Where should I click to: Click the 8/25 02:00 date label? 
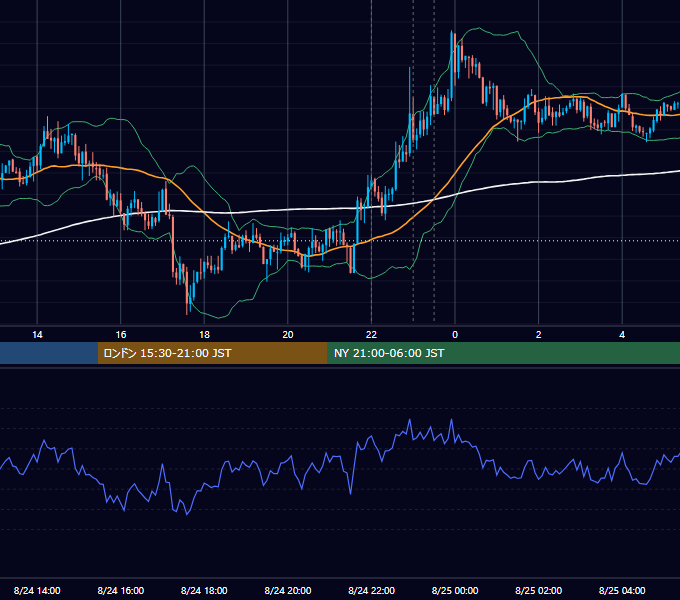pos(539,590)
